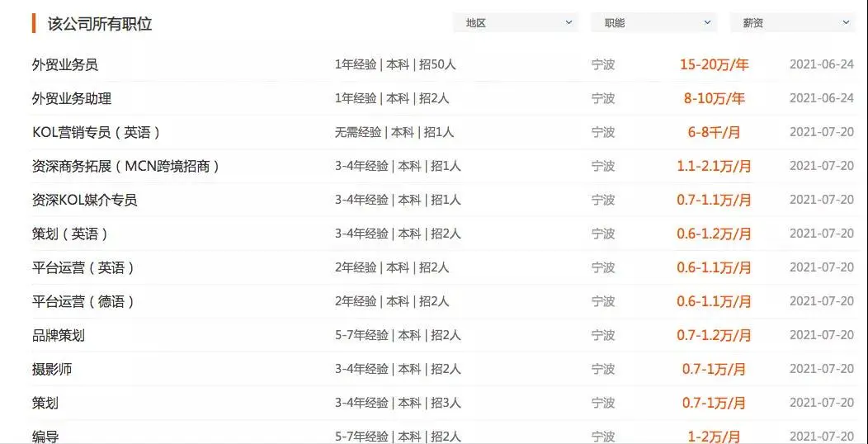
Task: Open 平台运营(德语) job listing
Action: pyautogui.click(x=83, y=301)
